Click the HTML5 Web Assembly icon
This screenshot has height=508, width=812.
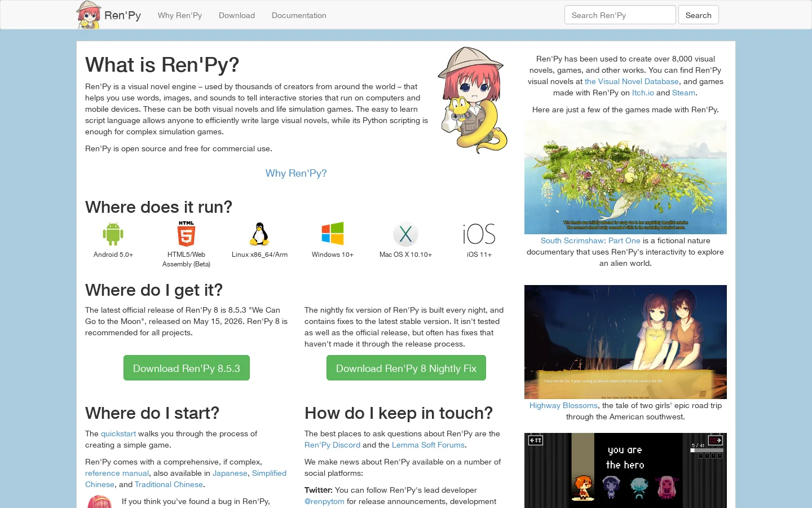pos(186,234)
